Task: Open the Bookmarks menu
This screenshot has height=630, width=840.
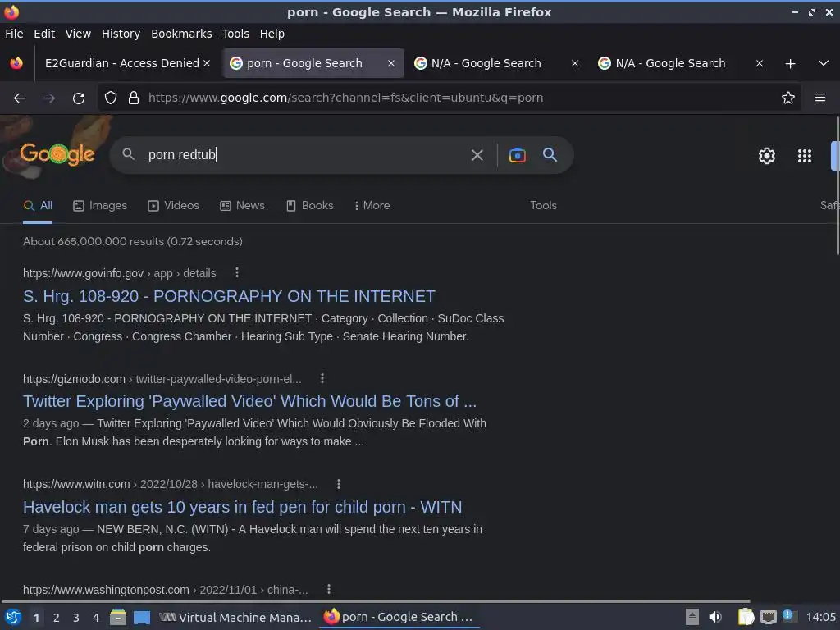Action: point(181,34)
